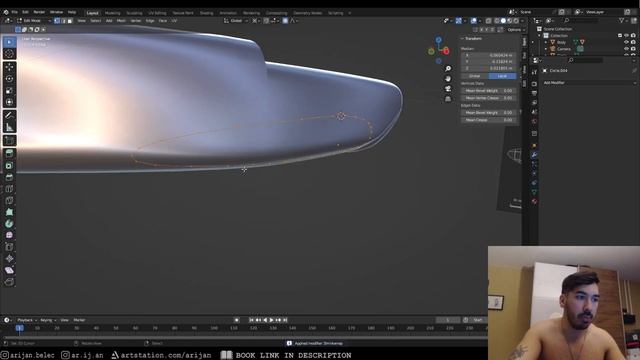This screenshot has height=360, width=640.
Task: Switch to the Modeling workspace tab
Action: click(x=113, y=13)
